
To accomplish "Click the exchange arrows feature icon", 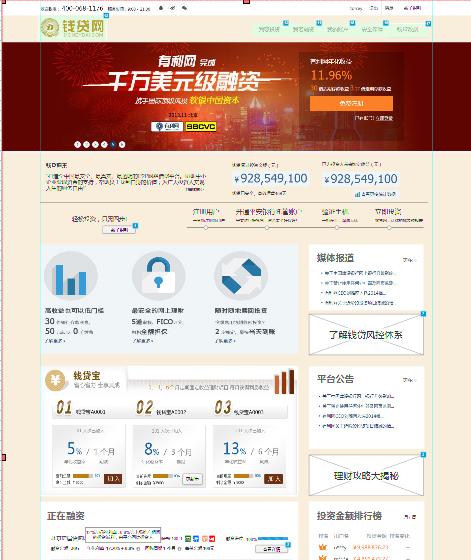I will (241, 276).
